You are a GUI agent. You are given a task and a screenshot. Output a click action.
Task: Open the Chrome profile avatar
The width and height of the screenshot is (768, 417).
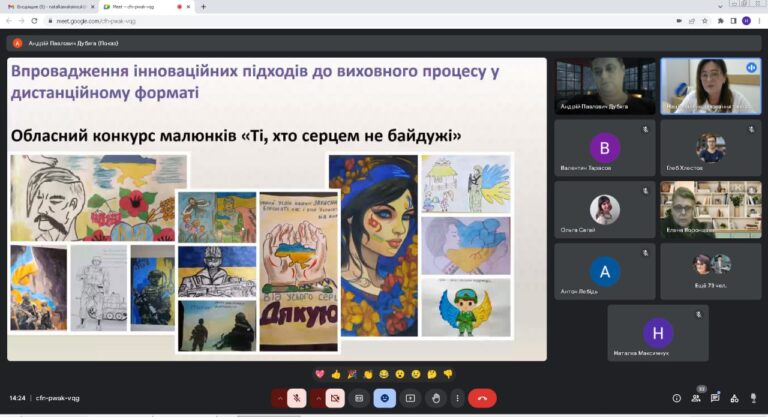pyautogui.click(x=746, y=21)
